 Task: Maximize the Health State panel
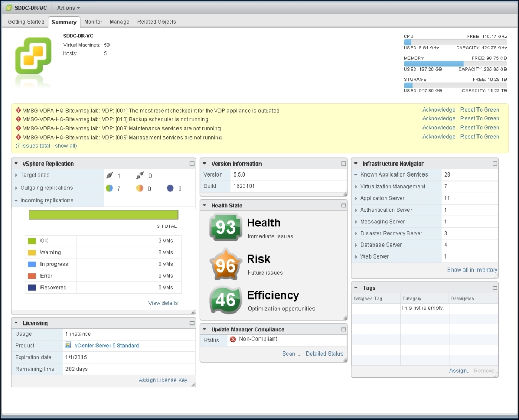(343, 205)
